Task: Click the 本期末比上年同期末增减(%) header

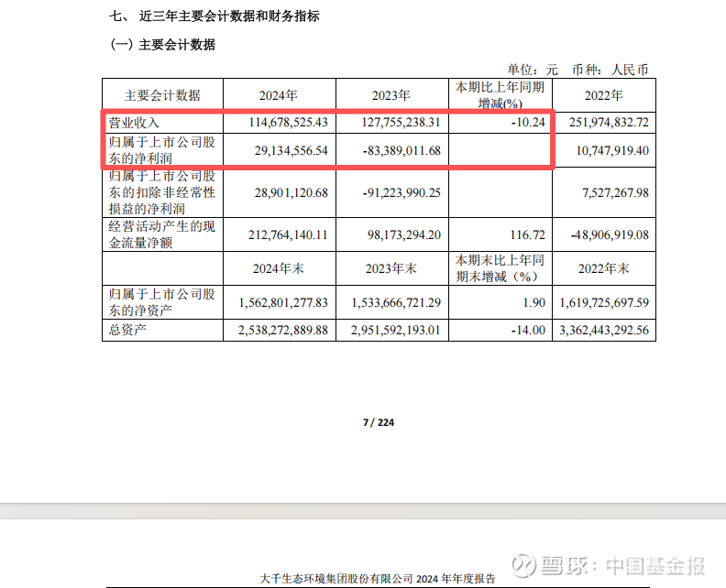Action: pyautogui.click(x=500, y=268)
